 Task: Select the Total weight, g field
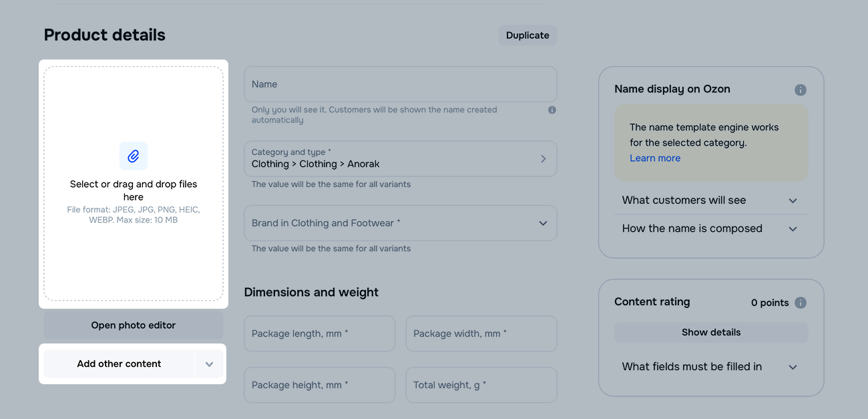pos(481,385)
